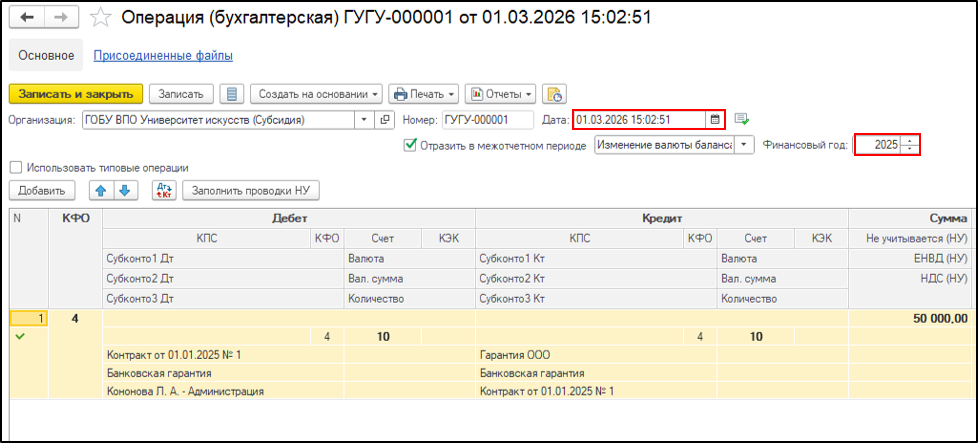Viewport: 978px width, 443px height.
Task: Click the row number 1 cell
Action: tap(29, 319)
